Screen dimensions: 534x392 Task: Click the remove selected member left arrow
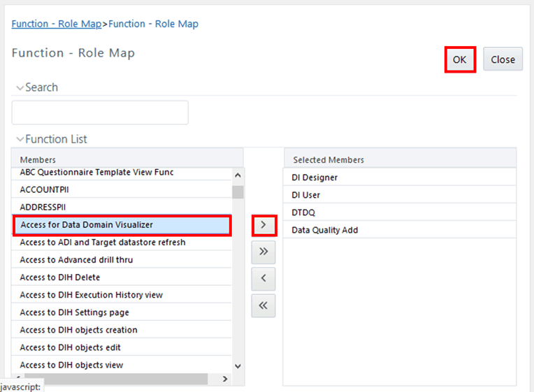(264, 279)
